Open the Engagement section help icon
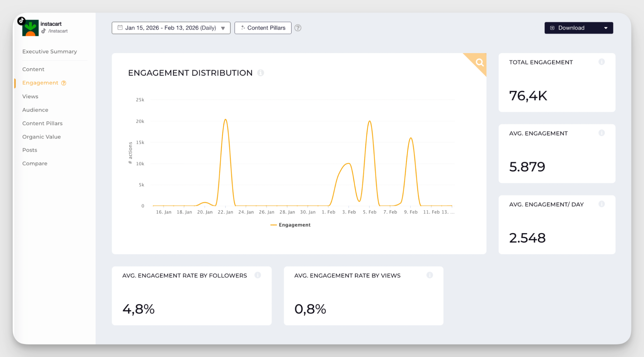The height and width of the screenshot is (357, 644). tap(64, 83)
